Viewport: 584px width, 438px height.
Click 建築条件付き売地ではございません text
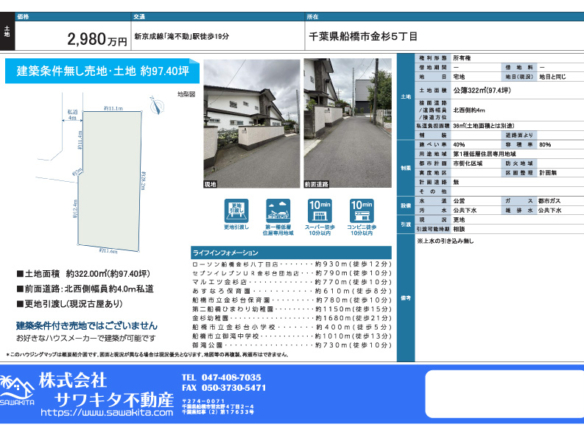coord(87,326)
